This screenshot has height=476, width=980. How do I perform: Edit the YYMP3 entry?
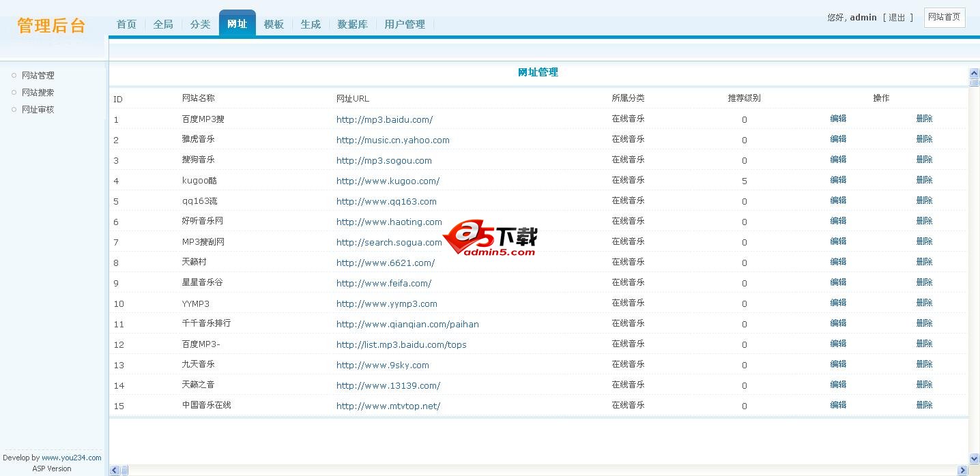coord(838,303)
